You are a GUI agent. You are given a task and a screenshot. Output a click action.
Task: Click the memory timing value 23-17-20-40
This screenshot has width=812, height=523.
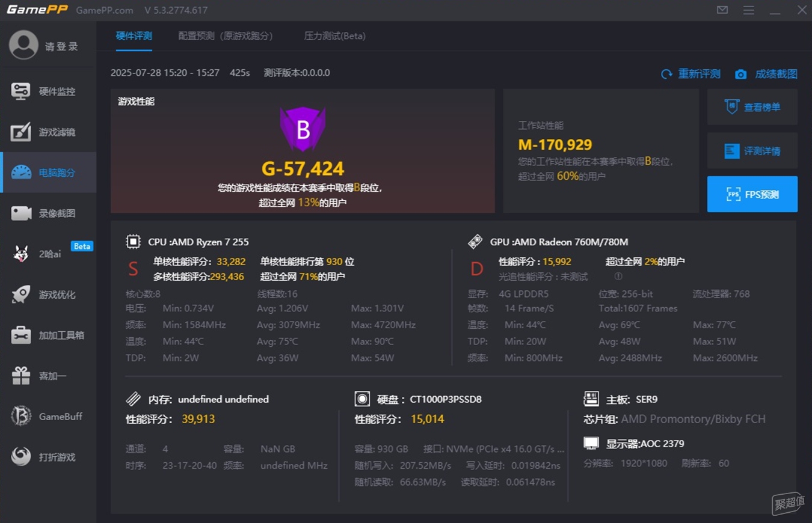(189, 465)
